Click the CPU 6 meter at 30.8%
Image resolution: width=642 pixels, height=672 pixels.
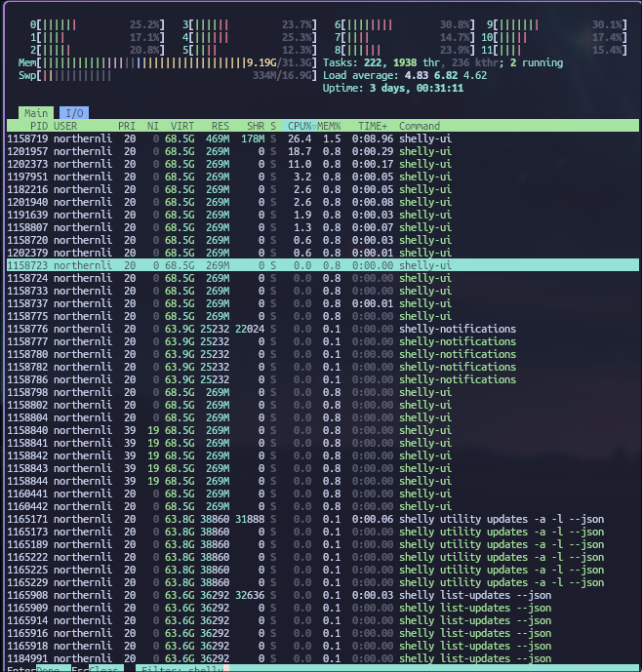coord(404,24)
